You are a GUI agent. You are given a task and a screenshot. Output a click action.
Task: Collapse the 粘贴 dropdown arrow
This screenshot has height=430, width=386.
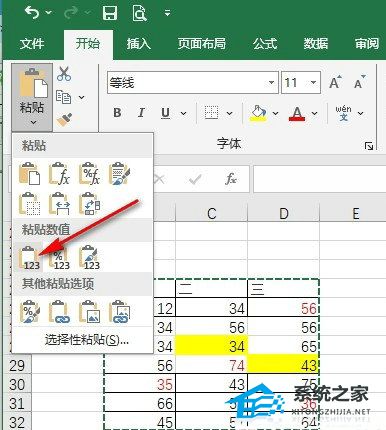[x=33, y=123]
